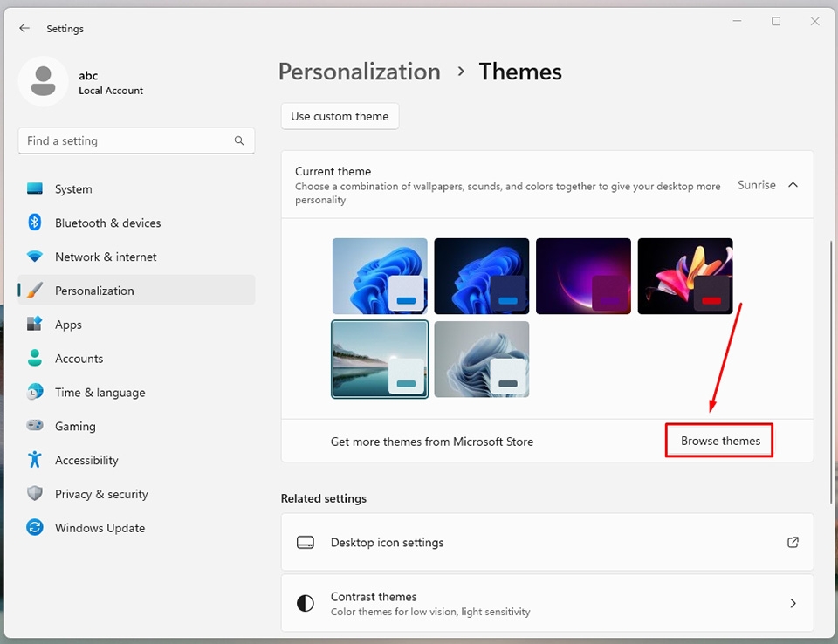838x644 pixels.
Task: Click the Related settings heading
Action: coord(324,498)
